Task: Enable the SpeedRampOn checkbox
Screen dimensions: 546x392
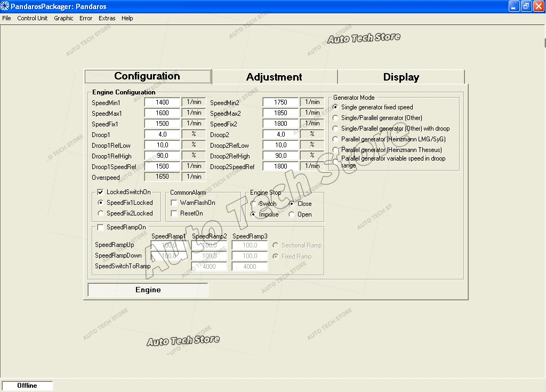Action: [100, 227]
